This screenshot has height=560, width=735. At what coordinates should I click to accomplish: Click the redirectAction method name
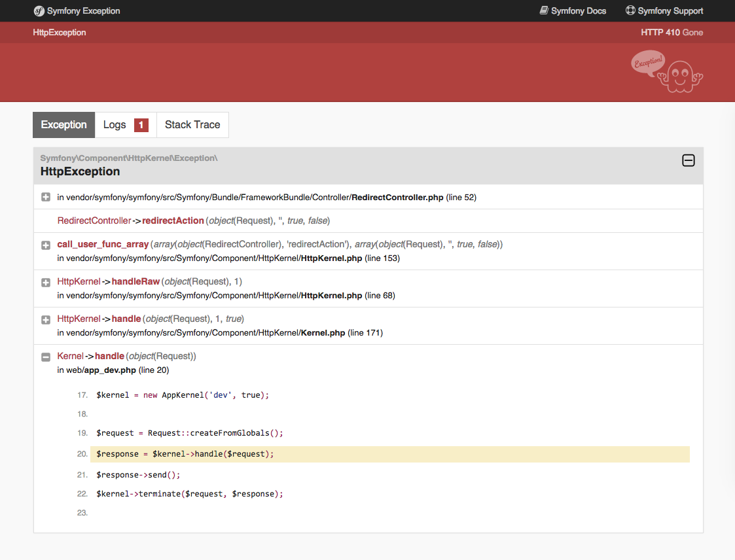click(173, 220)
